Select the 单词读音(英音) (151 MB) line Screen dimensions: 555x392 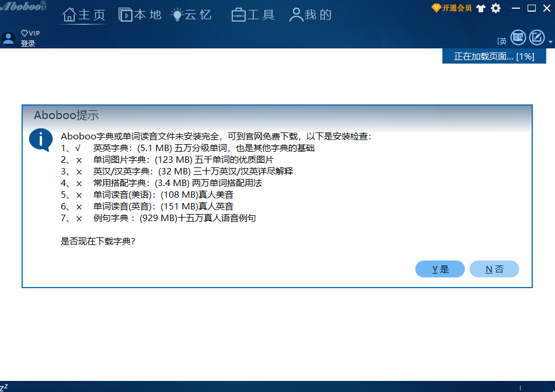(147, 206)
